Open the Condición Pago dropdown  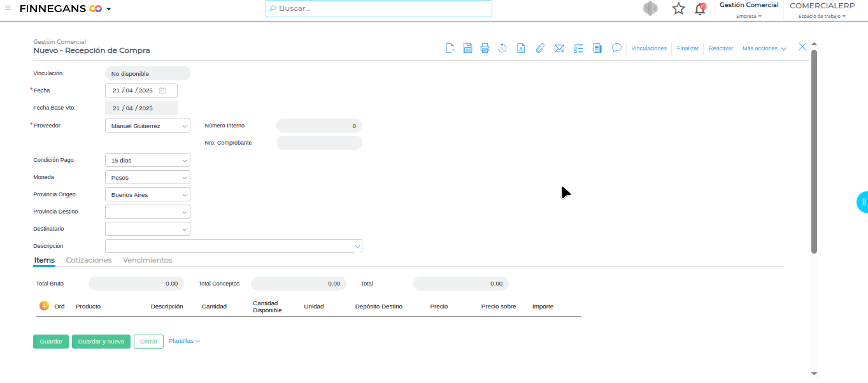point(147,161)
